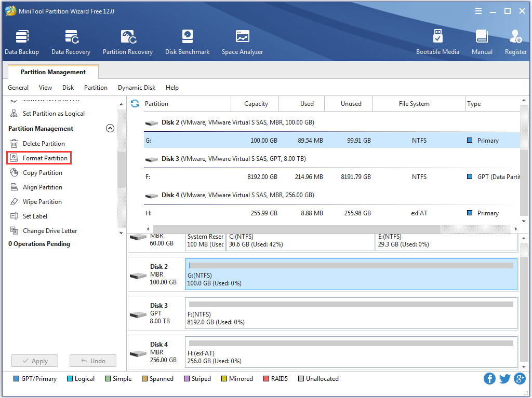Open the View menu
532x398 pixels.
(46, 88)
